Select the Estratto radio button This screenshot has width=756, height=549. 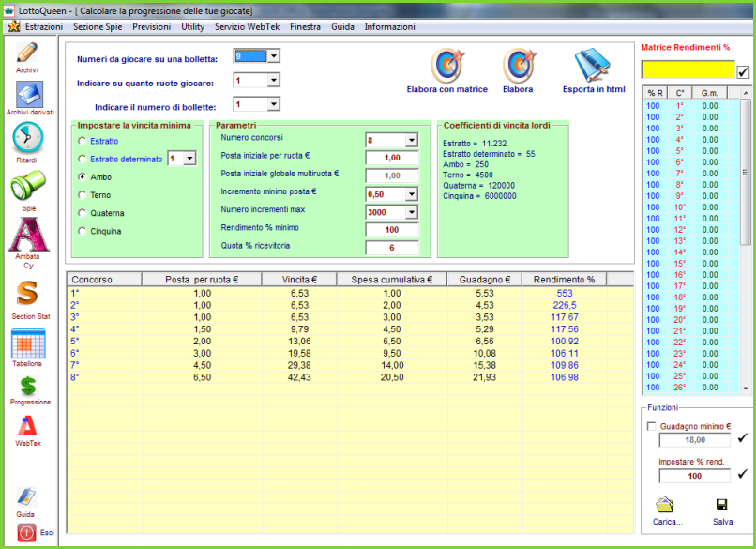[82, 141]
